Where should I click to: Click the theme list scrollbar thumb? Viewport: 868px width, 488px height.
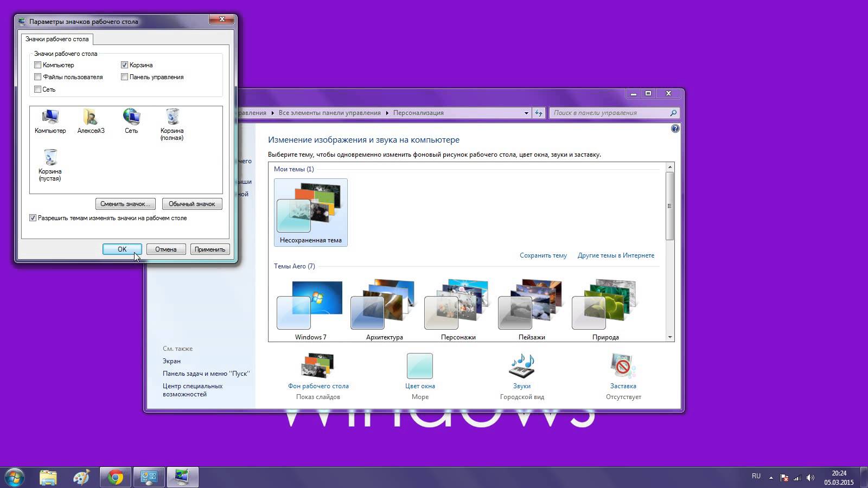tap(670, 206)
